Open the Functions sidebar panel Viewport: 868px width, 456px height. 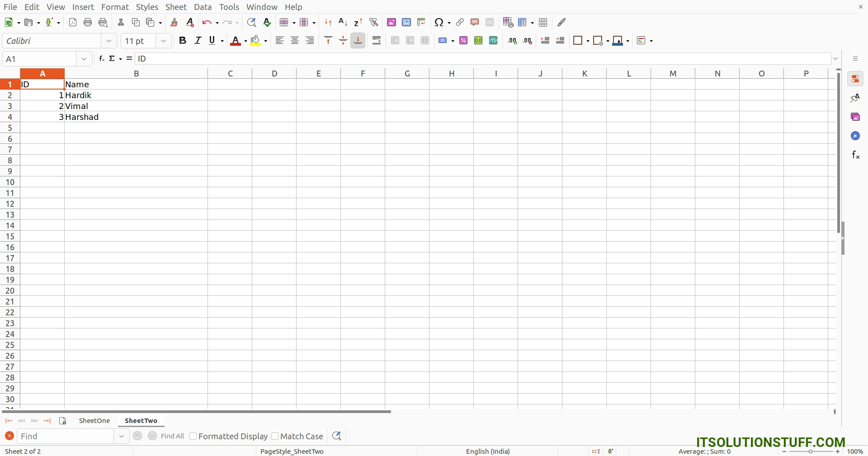tap(856, 154)
